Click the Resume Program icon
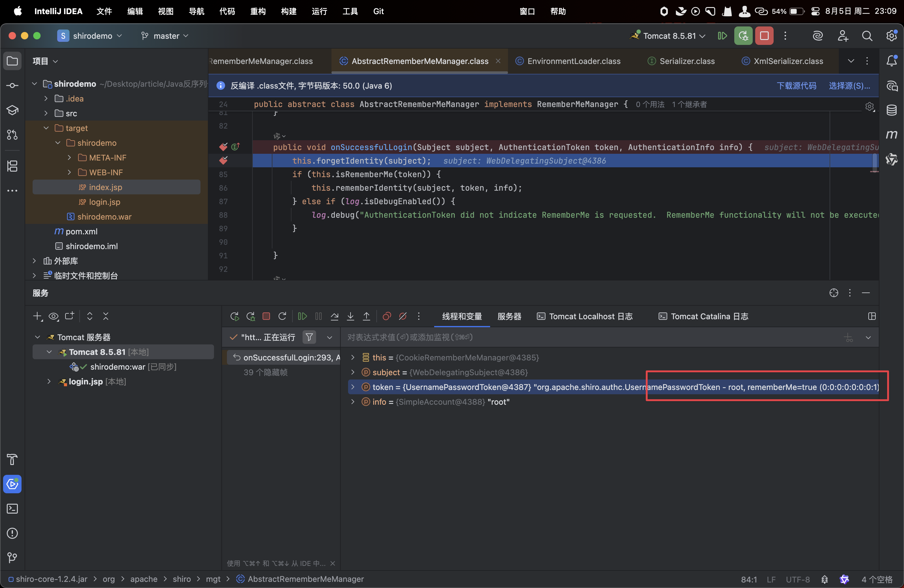904x588 pixels. tap(302, 316)
